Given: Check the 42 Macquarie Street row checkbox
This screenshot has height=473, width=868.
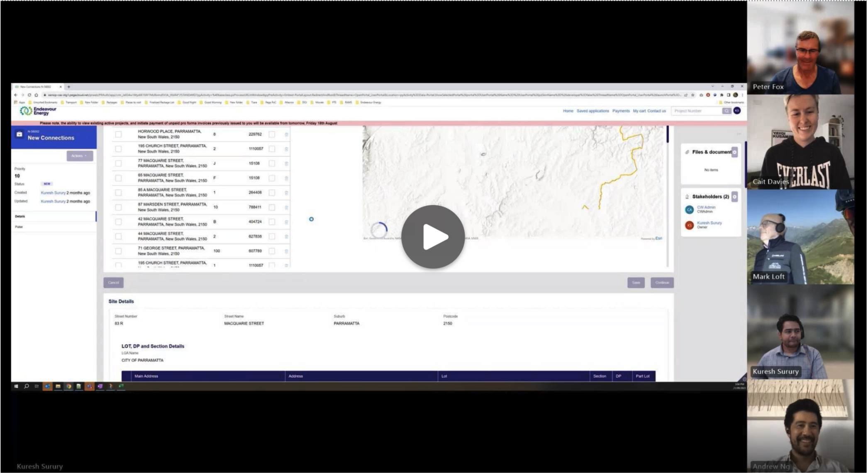Looking at the screenshot, I should pos(118,222).
